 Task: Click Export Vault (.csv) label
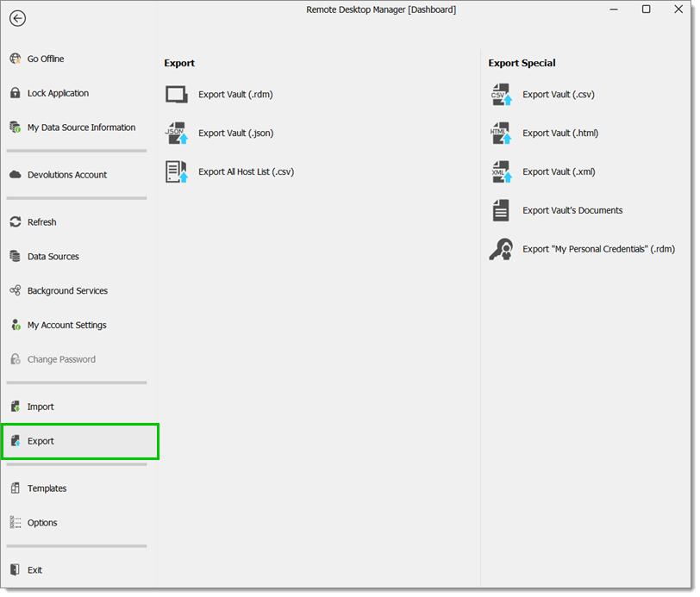pos(559,95)
